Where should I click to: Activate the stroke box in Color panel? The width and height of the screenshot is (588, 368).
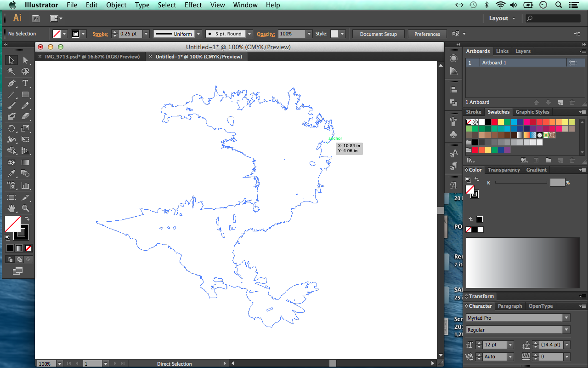pyautogui.click(x=475, y=194)
